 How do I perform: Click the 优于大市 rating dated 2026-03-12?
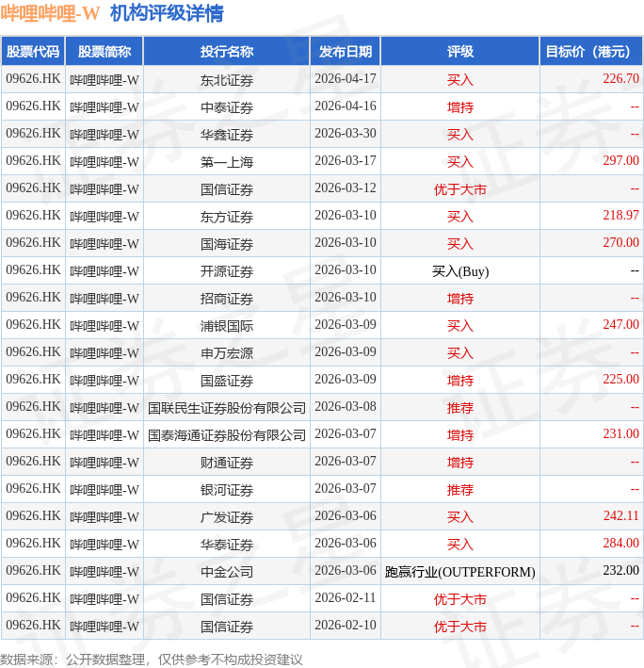(x=460, y=189)
